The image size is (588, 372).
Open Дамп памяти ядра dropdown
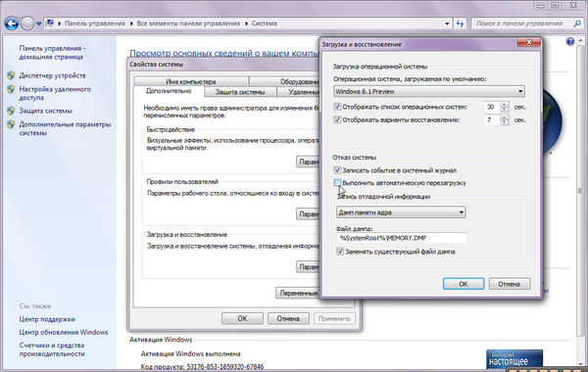(x=401, y=212)
